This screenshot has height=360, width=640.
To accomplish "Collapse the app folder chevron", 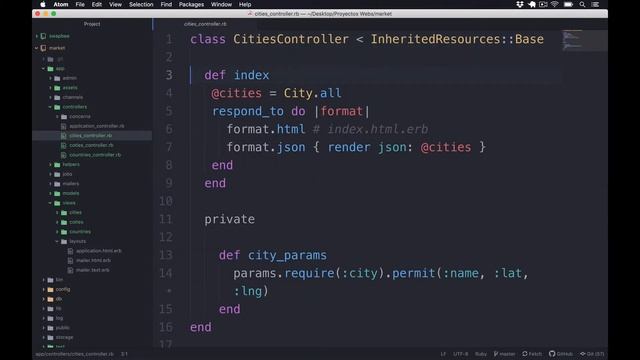I will tap(44, 69).
